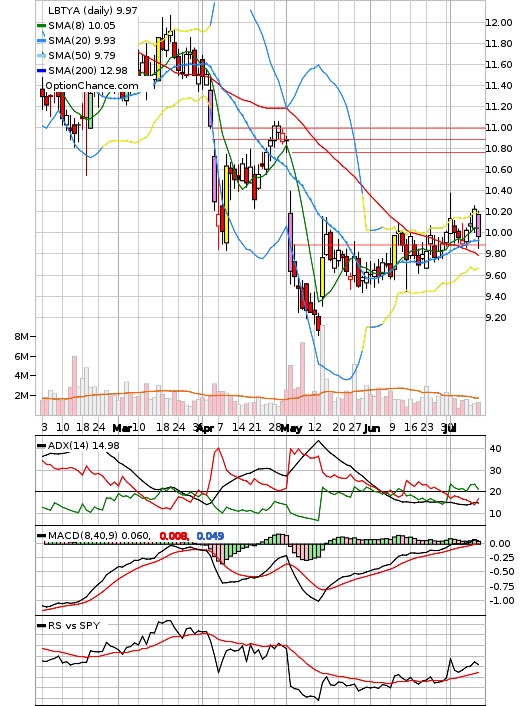Select the SMA(20) 9.93 legend entry
The width and height of the screenshot is (526, 706).
click(82, 41)
